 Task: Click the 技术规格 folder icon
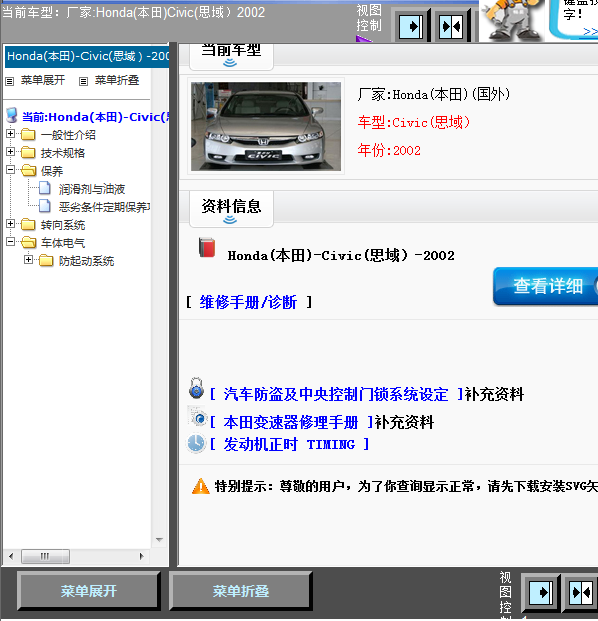28,152
